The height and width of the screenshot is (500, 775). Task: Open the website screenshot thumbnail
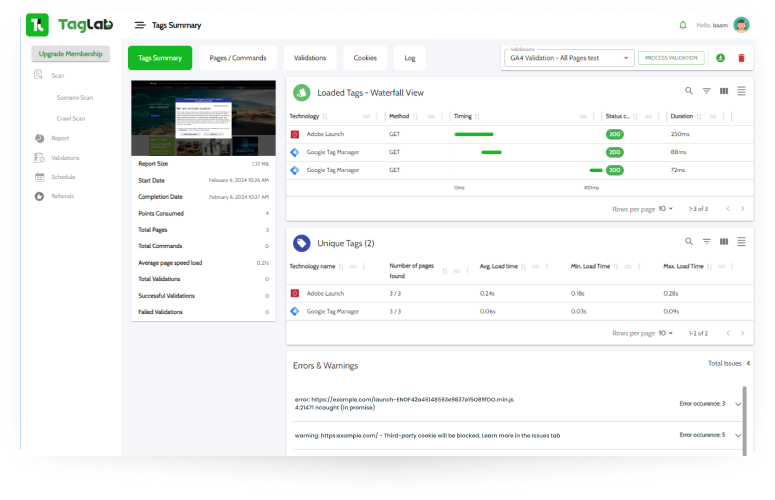coord(203,118)
